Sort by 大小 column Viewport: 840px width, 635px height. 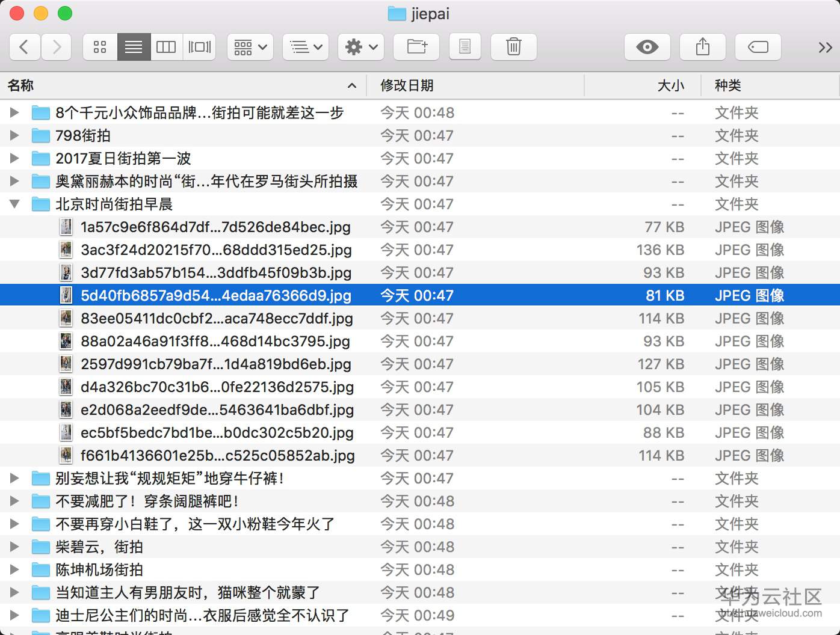(x=643, y=85)
